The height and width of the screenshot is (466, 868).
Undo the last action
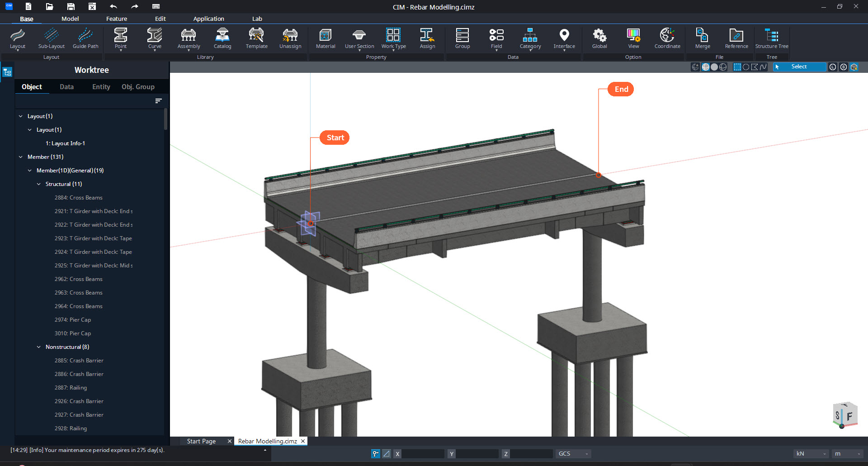click(x=113, y=6)
